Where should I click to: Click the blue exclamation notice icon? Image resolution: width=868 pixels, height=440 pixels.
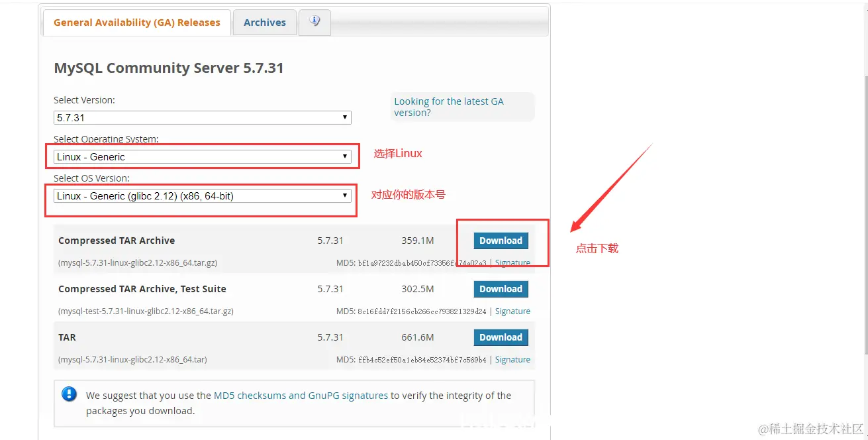69,394
